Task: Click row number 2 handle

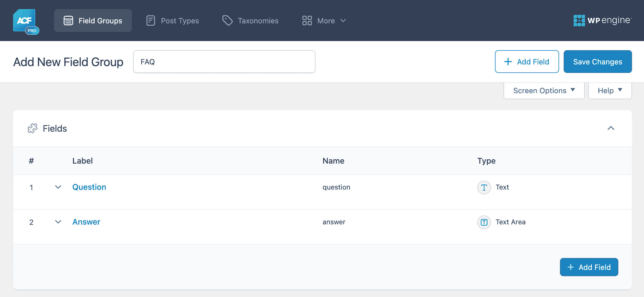Action: 31,222
